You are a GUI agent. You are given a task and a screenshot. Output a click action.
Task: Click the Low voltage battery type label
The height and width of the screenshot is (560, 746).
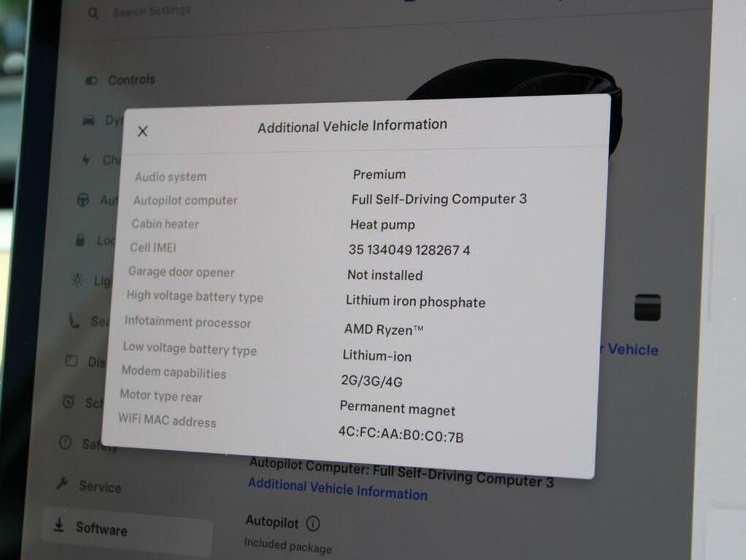[x=190, y=349]
